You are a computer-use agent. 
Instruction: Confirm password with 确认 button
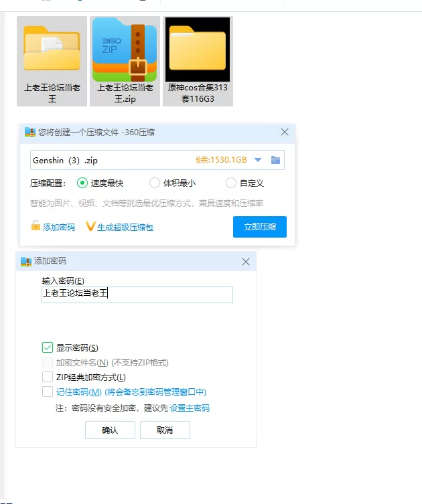[110, 430]
